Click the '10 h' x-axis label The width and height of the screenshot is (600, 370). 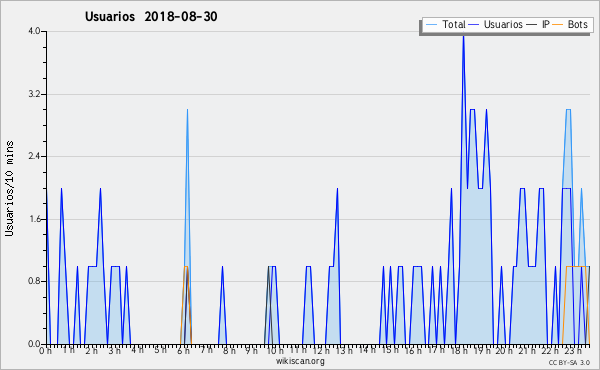275,350
